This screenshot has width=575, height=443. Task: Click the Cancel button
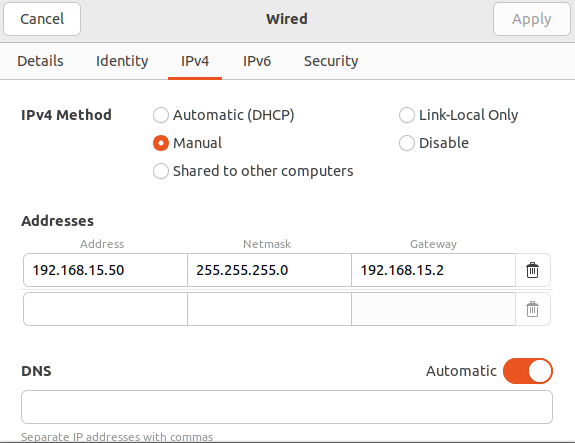click(42, 19)
